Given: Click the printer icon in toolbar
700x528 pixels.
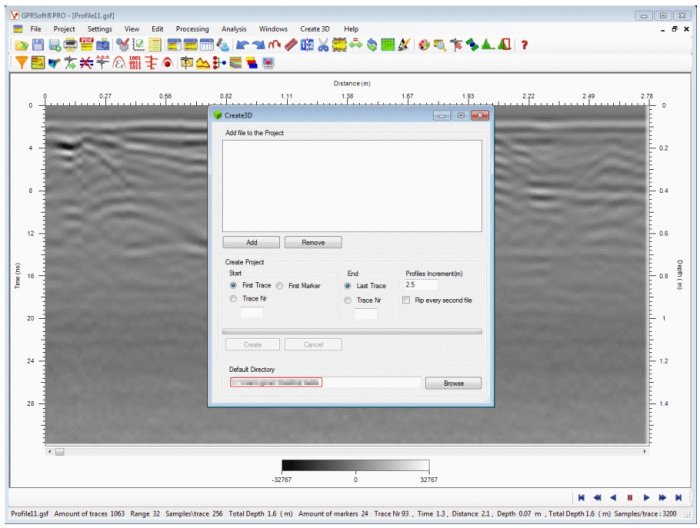Looking at the screenshot, I should pyautogui.click(x=71, y=45).
